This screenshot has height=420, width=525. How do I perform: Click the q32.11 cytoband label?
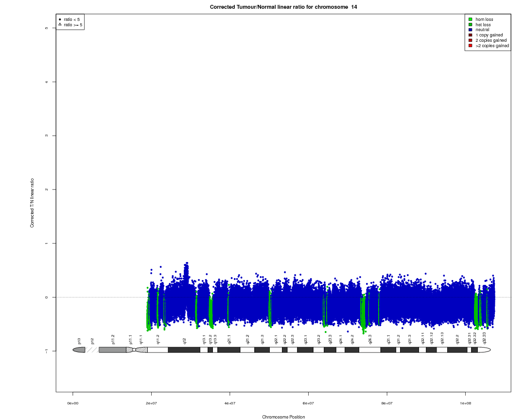pyautogui.click(x=423, y=339)
